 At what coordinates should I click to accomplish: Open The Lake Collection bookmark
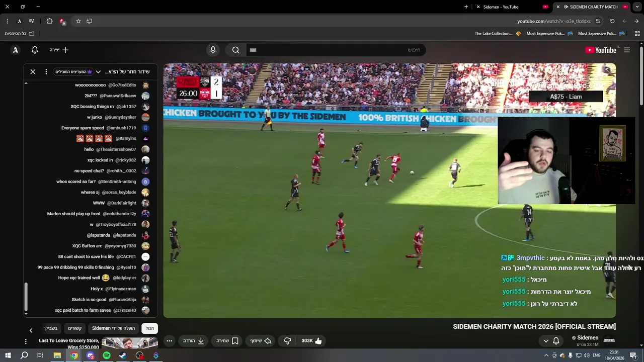498,33
